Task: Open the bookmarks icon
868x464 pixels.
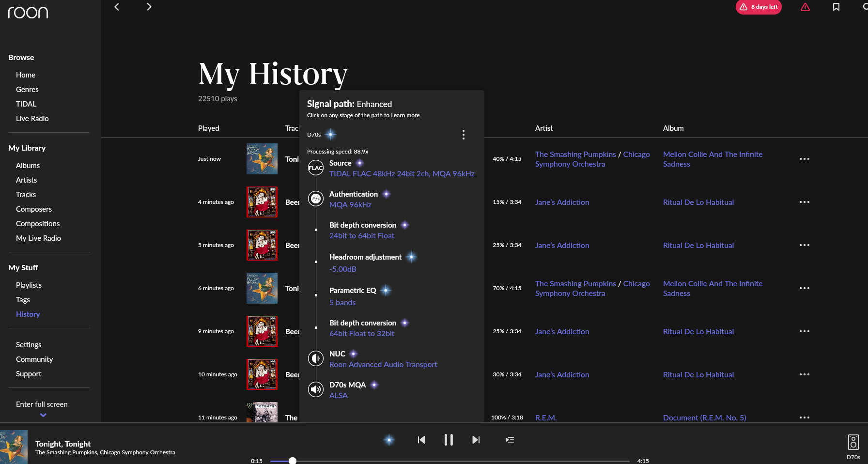Action: (836, 7)
